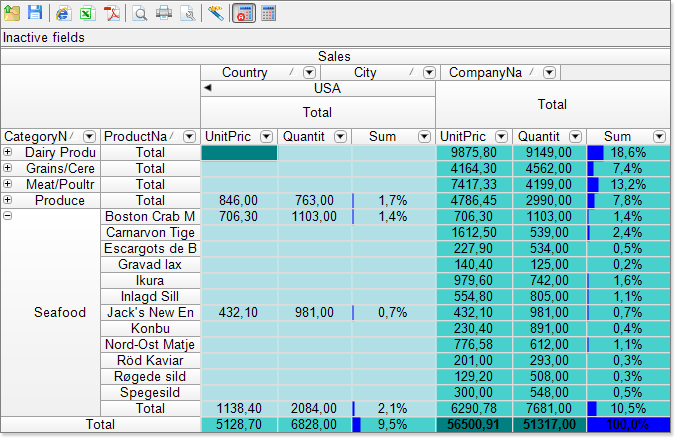Viewport: 676px width, 438px height.
Task: Open the Total UnitPric dropdown arrow
Action: pos(501,137)
